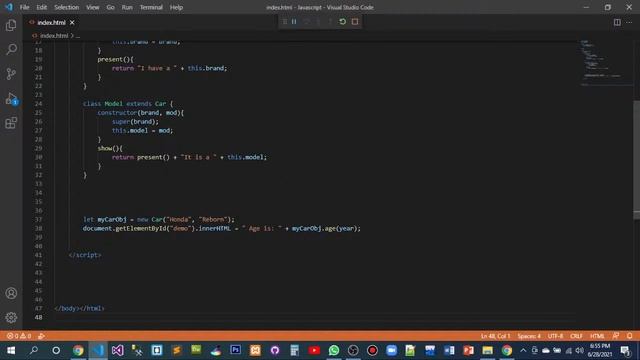The image size is (640, 360).
Task: Open the Word taskbar icon
Action: coord(449,350)
